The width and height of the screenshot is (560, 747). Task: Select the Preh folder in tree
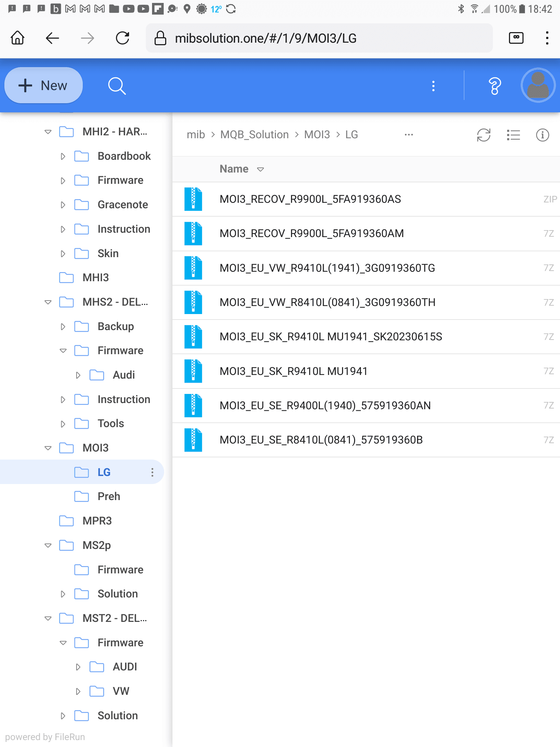109,496
